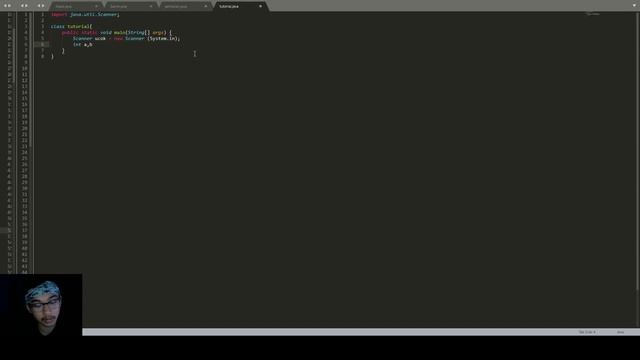Click the vertical scrollbar of the tutorial.java editor

click(x=638, y=151)
